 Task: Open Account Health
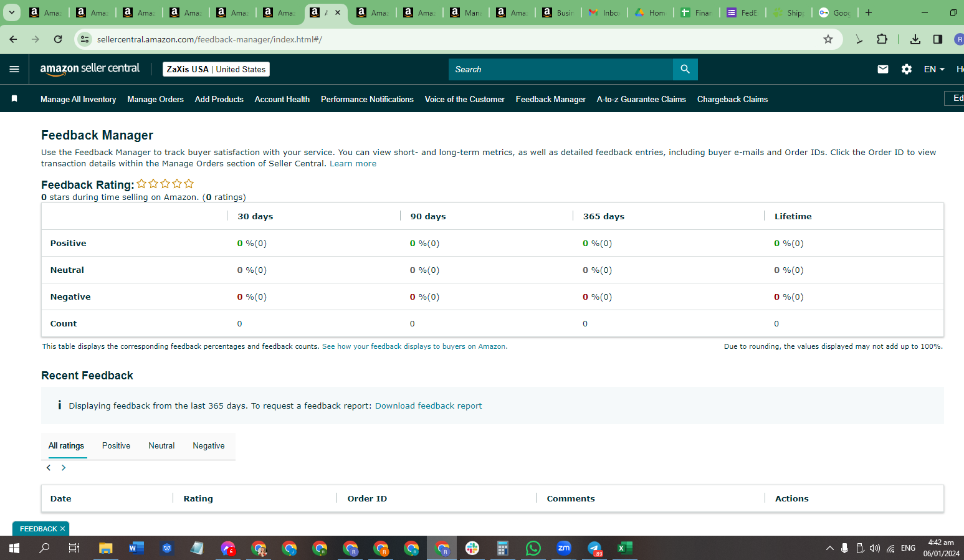coord(282,99)
